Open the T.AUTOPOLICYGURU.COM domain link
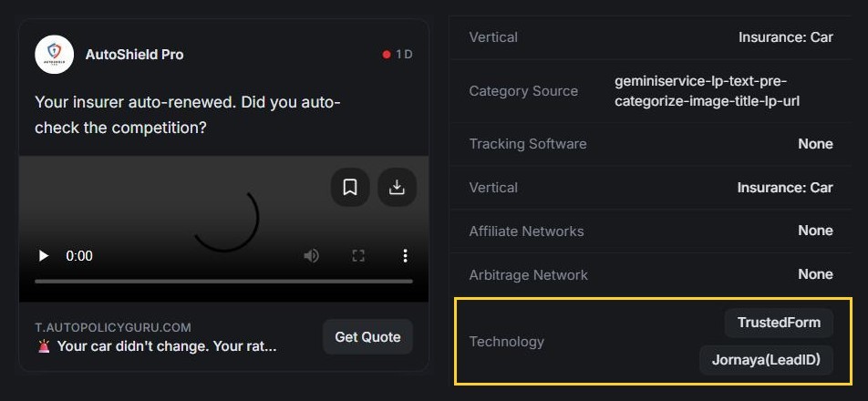 click(113, 327)
